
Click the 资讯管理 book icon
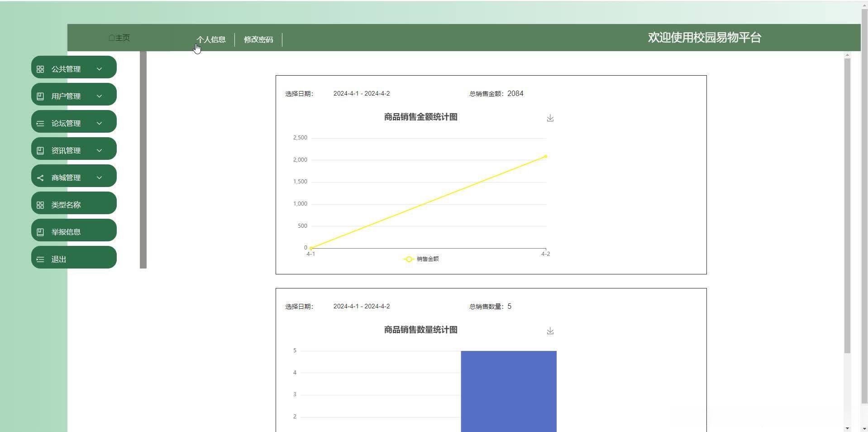tap(40, 150)
